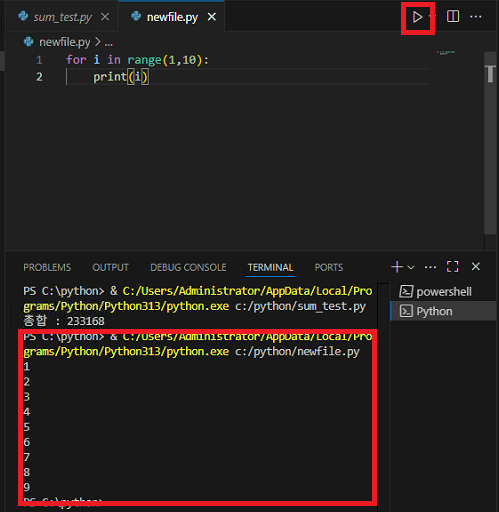Click c:/python/sum_test.py path in terminal

300,306
